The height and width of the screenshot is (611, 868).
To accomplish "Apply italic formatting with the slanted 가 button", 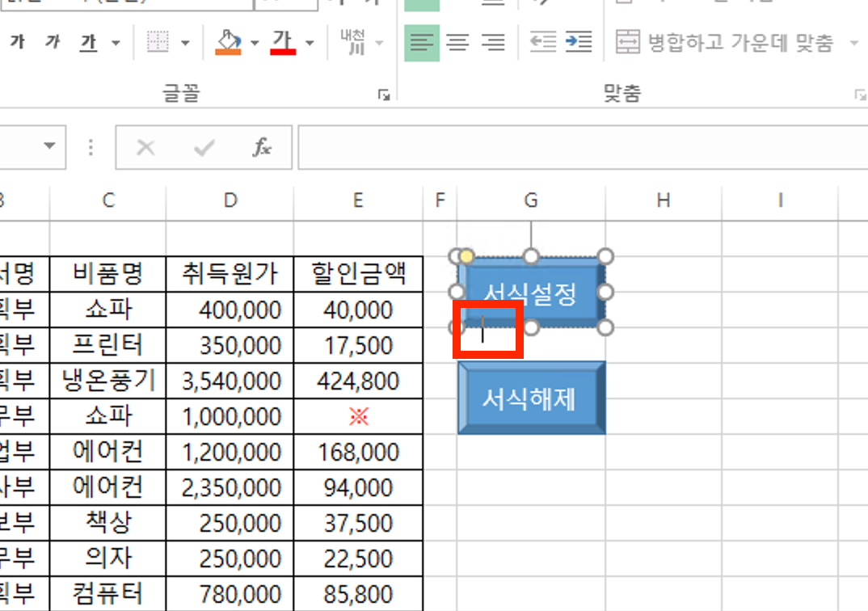I will click(53, 42).
